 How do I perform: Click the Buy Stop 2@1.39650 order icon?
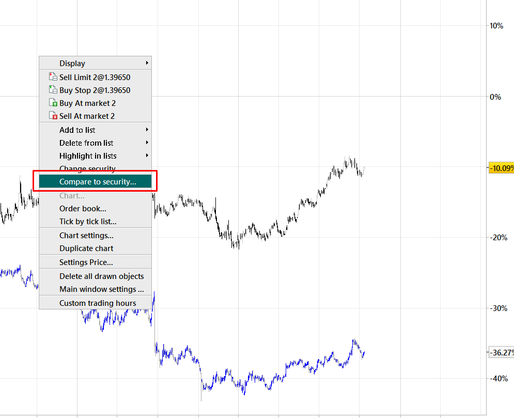[52, 90]
